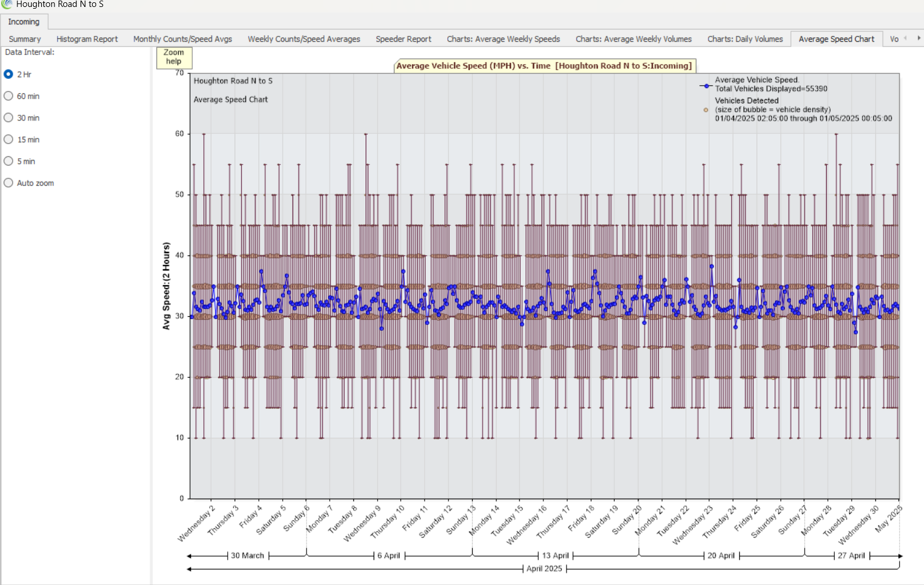Go to Weekly Counts/Speed Averages tab
The image size is (924, 585).
tap(304, 39)
